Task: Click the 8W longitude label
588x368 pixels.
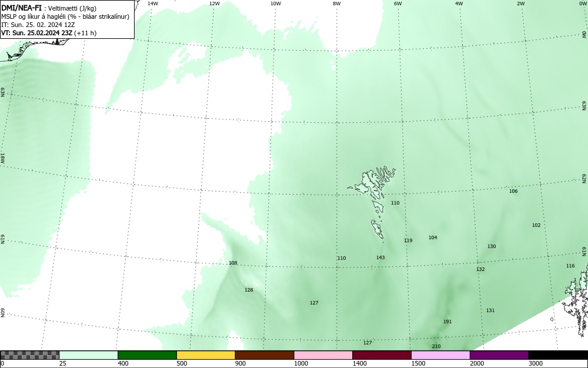Action: (337, 4)
